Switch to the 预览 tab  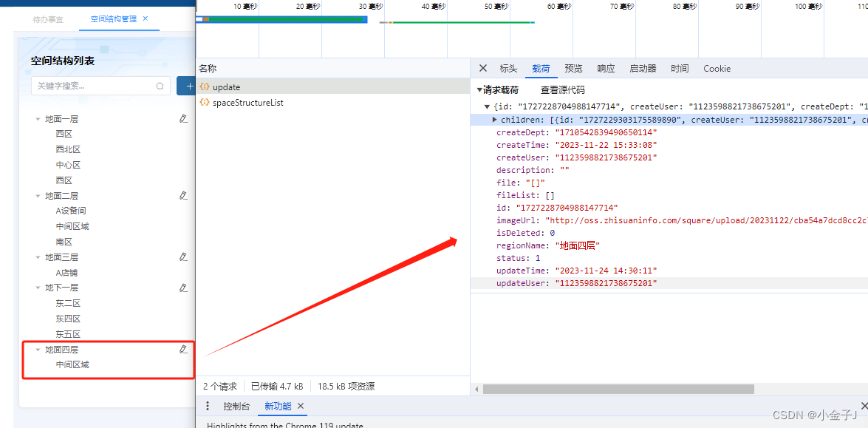573,68
